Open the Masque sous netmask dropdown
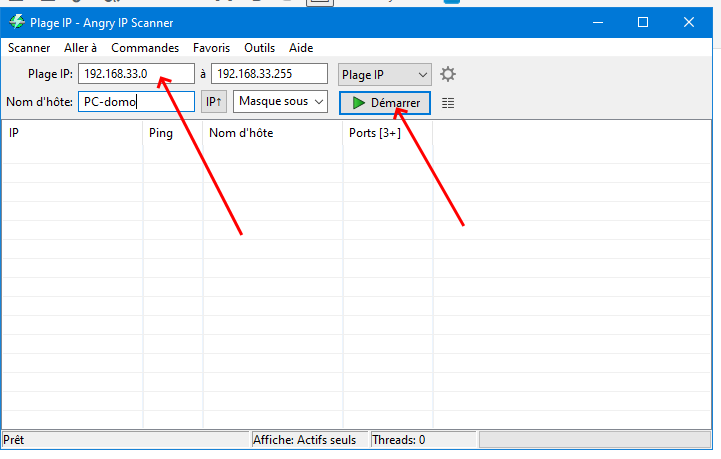 (280, 102)
